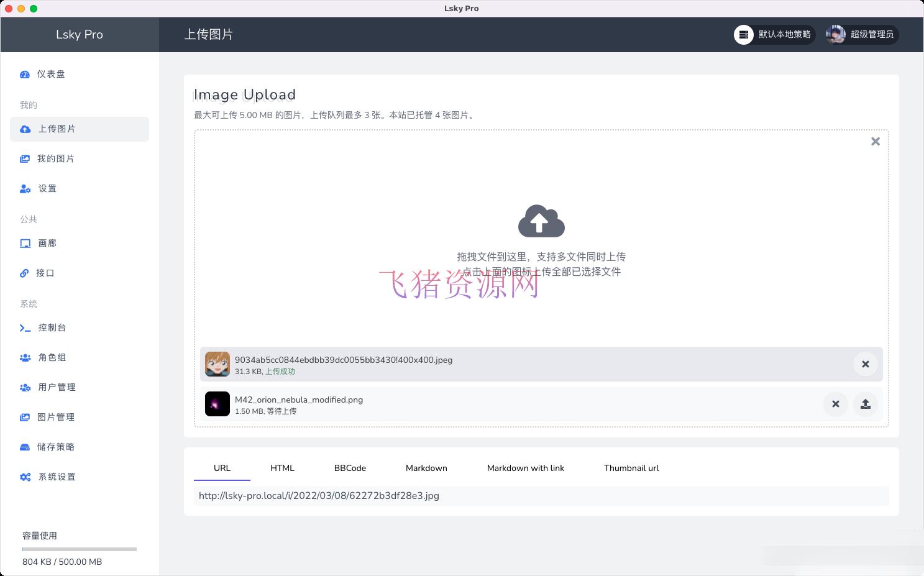
Task: Select the 我的图片 sidebar icon
Action: [x=25, y=158]
